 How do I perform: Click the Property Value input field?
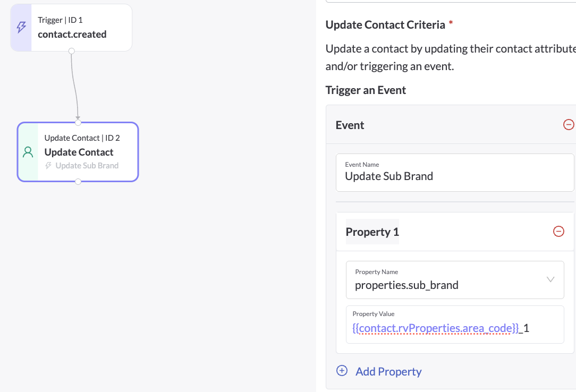pyautogui.click(x=455, y=325)
